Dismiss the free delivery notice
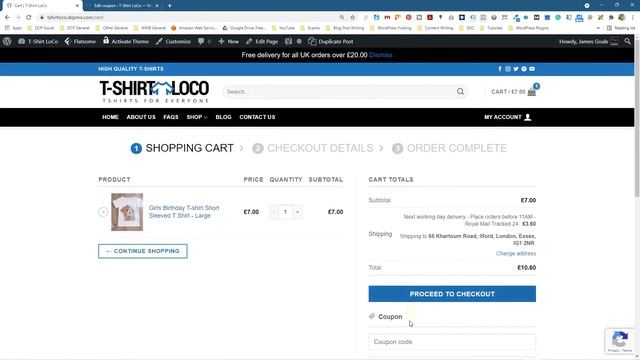 tap(380, 55)
